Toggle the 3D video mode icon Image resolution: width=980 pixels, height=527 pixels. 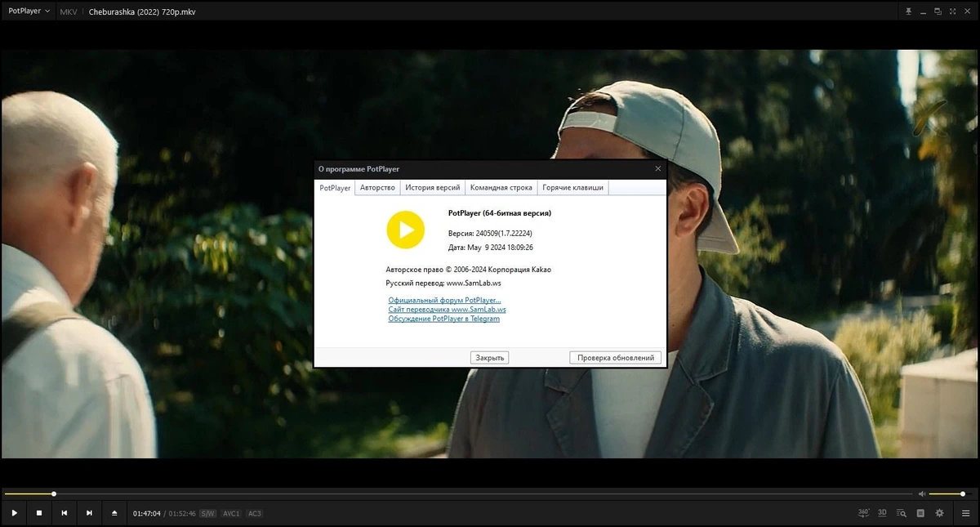[x=882, y=513]
